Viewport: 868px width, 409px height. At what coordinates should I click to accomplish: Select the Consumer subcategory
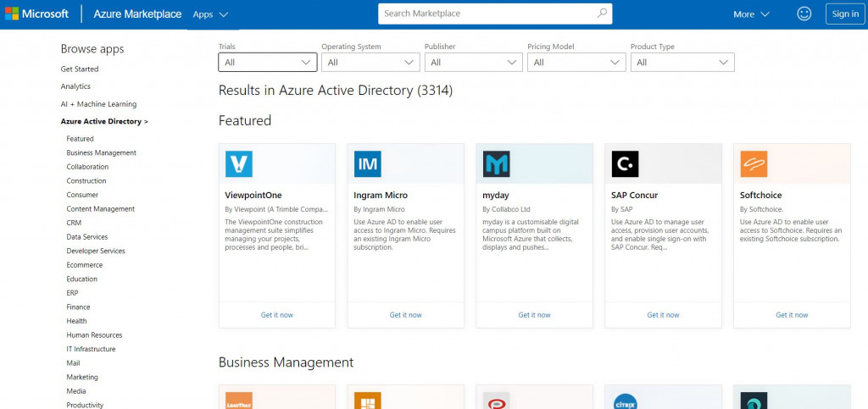(82, 195)
